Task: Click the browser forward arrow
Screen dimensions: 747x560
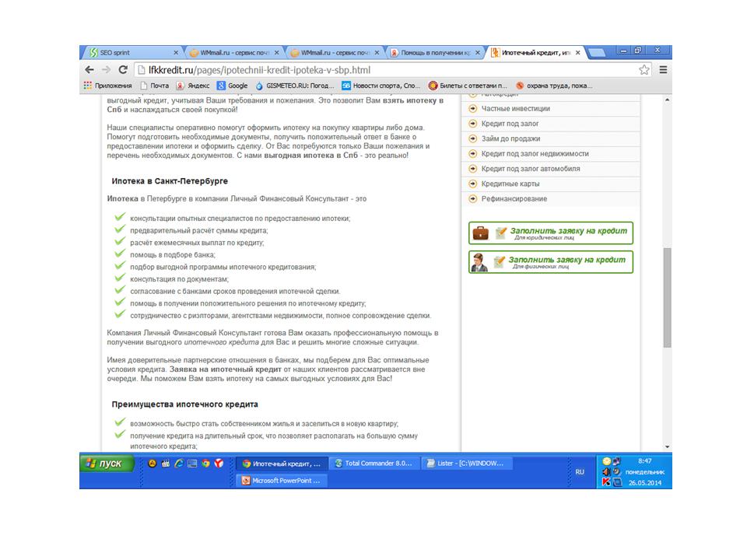Action: pyautogui.click(x=106, y=70)
